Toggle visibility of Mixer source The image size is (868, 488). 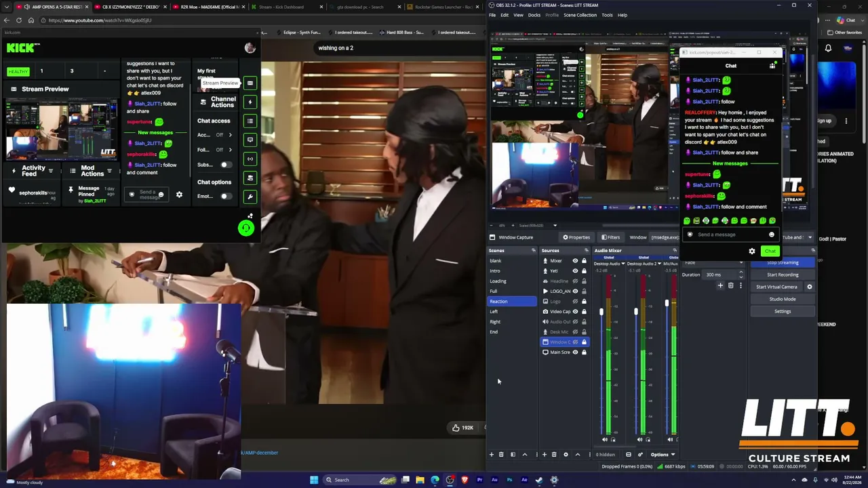575,261
